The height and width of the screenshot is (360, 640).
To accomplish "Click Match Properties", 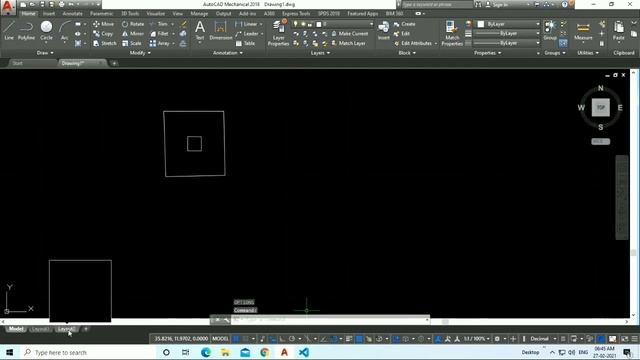I will pos(452,33).
